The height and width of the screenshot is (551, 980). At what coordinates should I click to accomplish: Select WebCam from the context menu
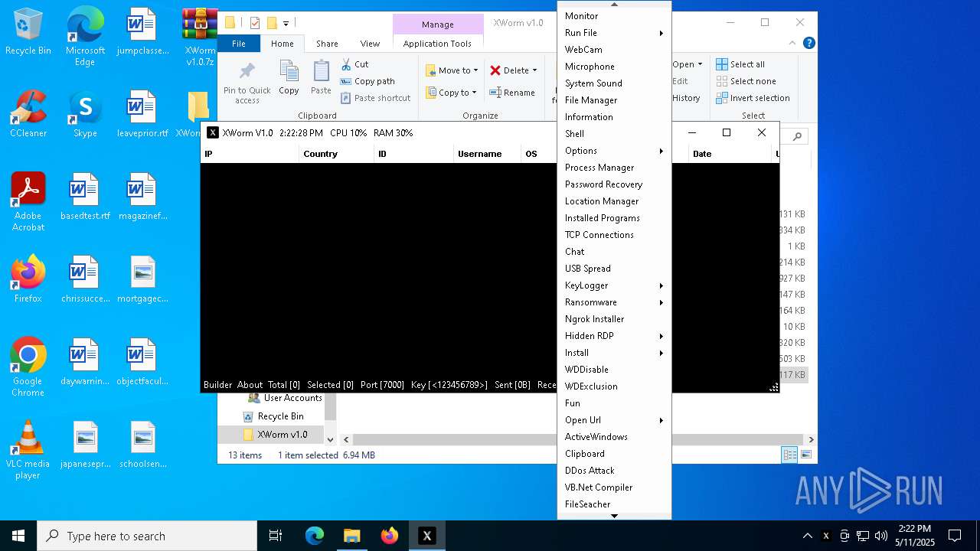click(614, 50)
